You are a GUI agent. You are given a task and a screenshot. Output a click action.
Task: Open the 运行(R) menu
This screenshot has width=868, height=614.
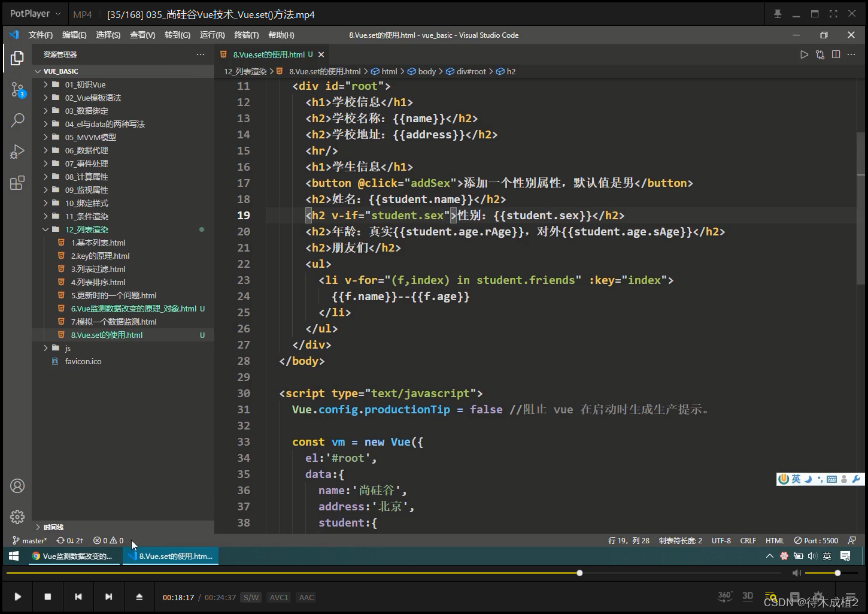[x=213, y=35]
